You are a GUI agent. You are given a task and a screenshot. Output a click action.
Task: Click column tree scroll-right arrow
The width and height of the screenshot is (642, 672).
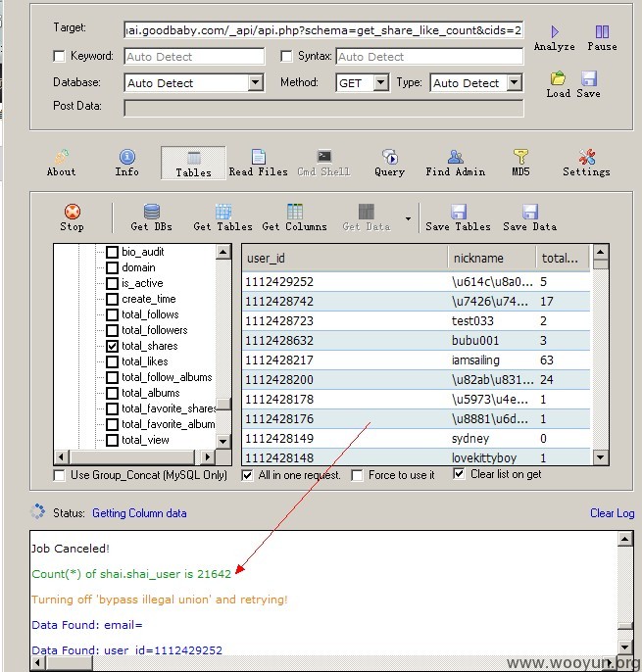coord(208,456)
